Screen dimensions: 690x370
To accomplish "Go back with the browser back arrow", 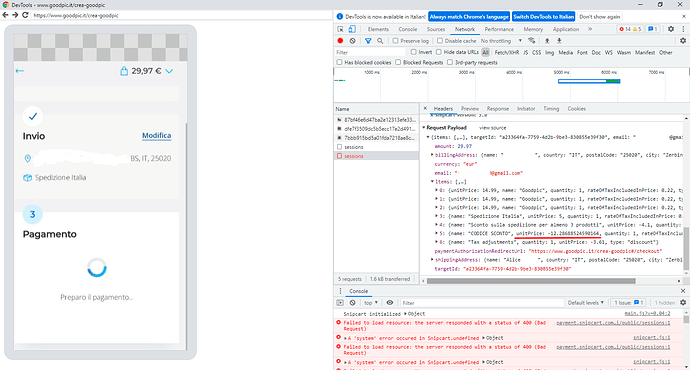I will pyautogui.click(x=5, y=15).
